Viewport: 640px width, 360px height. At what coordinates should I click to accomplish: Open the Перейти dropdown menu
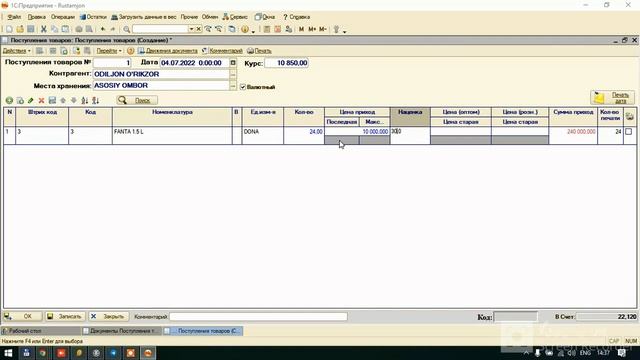point(109,51)
